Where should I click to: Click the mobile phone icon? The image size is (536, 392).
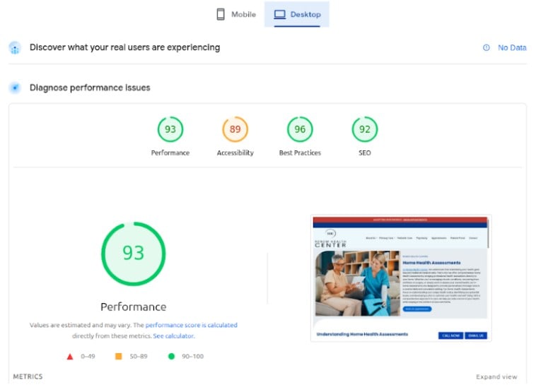pos(221,14)
